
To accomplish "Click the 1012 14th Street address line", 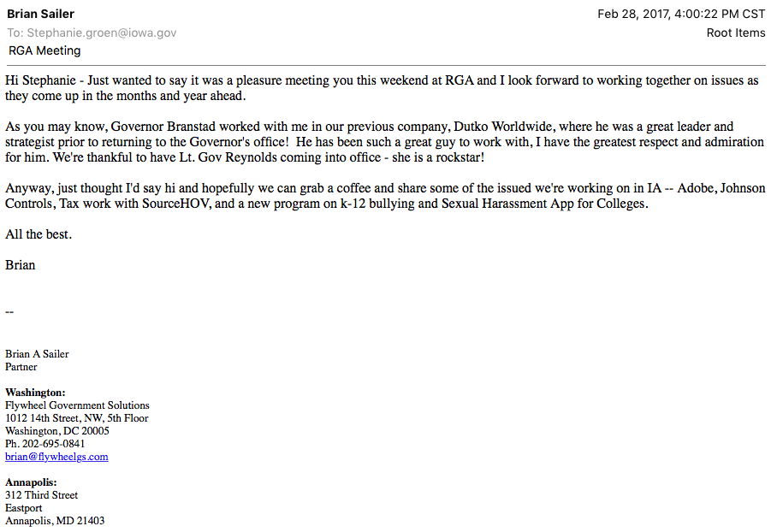I will pos(77,418).
